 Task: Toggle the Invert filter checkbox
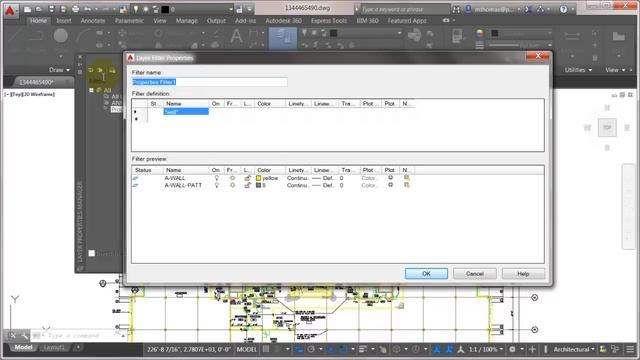coord(92,253)
